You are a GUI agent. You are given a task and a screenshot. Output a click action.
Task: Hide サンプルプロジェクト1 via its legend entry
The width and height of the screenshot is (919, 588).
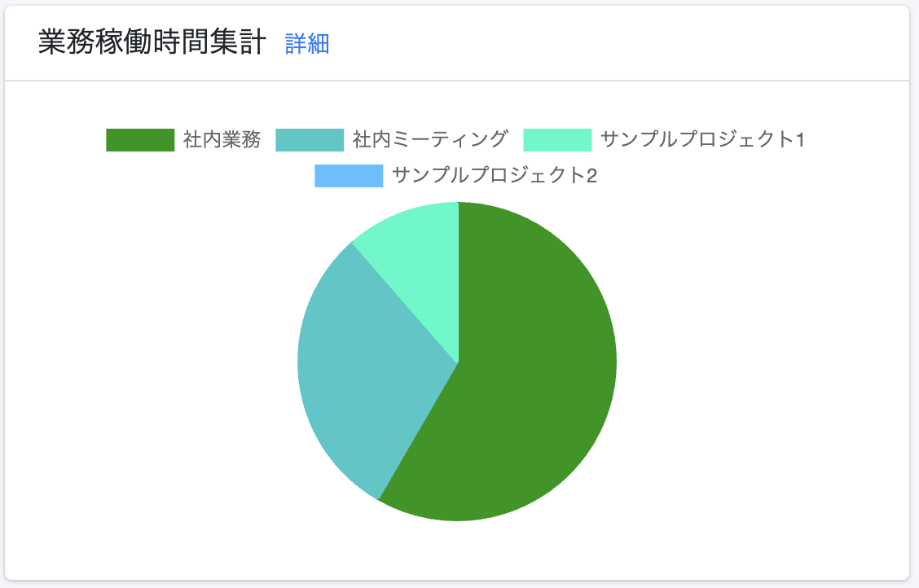(x=664, y=140)
